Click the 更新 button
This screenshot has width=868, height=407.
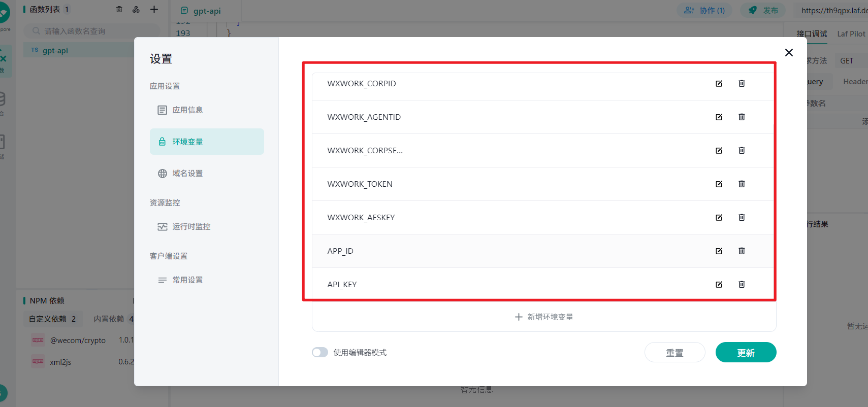(x=746, y=352)
